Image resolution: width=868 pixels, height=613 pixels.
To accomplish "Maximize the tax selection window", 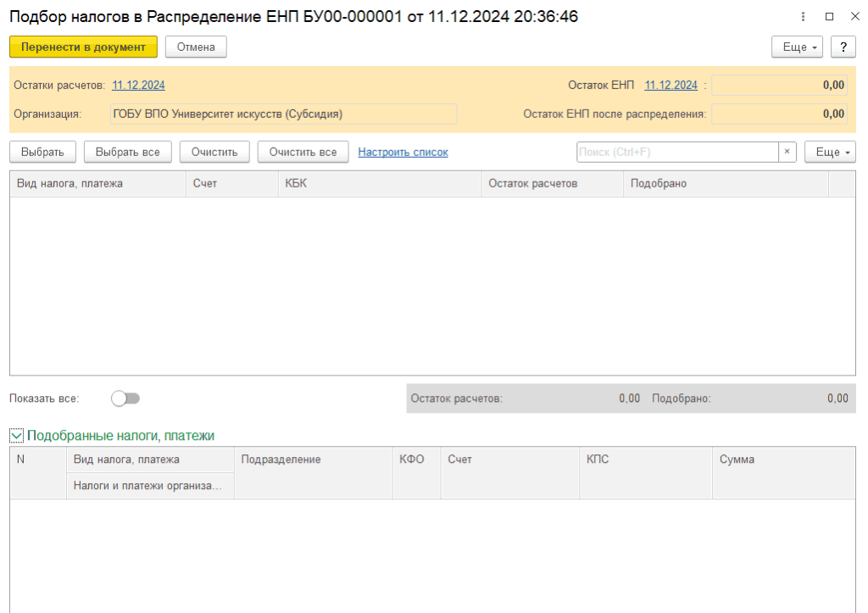I will (829, 16).
